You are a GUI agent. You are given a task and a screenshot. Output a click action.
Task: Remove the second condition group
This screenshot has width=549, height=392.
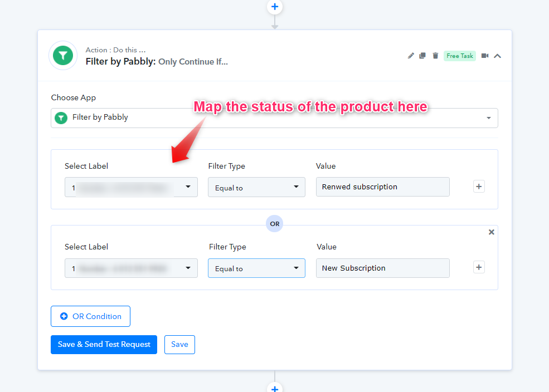[492, 232]
